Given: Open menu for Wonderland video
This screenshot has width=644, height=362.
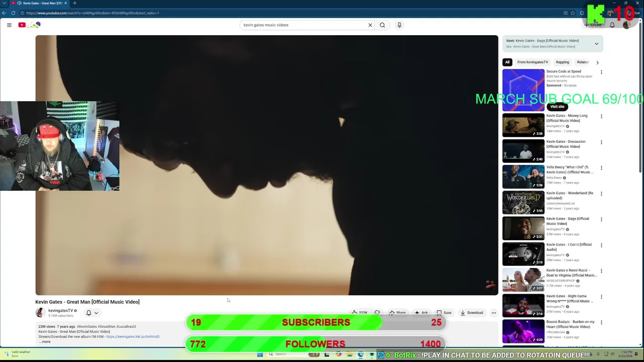Looking at the screenshot, I should (601, 194).
